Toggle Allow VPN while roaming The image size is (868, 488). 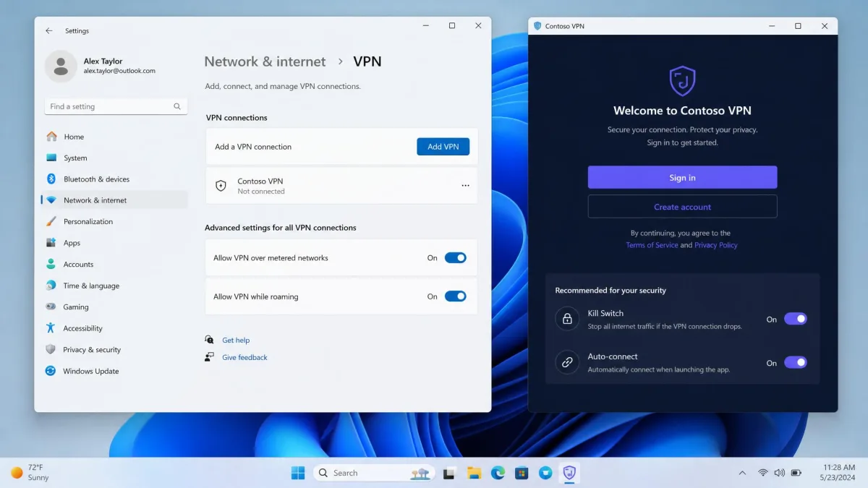point(455,296)
